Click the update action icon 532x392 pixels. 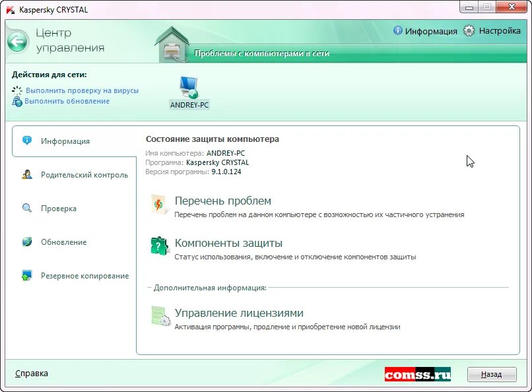[17, 101]
